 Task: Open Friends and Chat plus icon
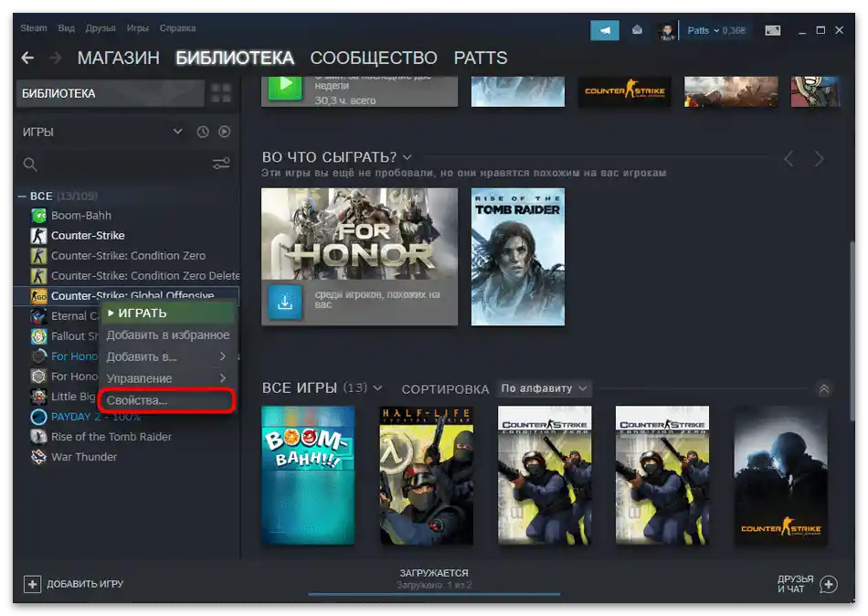829,584
